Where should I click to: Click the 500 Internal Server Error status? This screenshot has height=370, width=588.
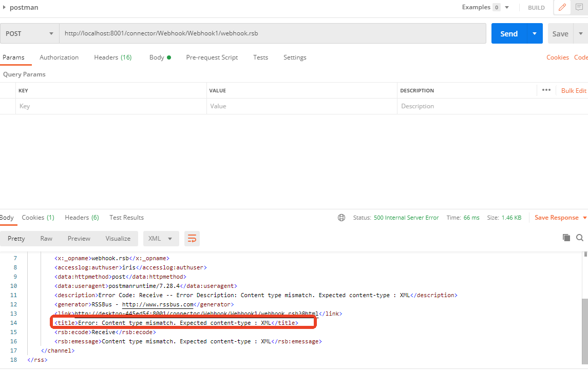tap(406, 218)
